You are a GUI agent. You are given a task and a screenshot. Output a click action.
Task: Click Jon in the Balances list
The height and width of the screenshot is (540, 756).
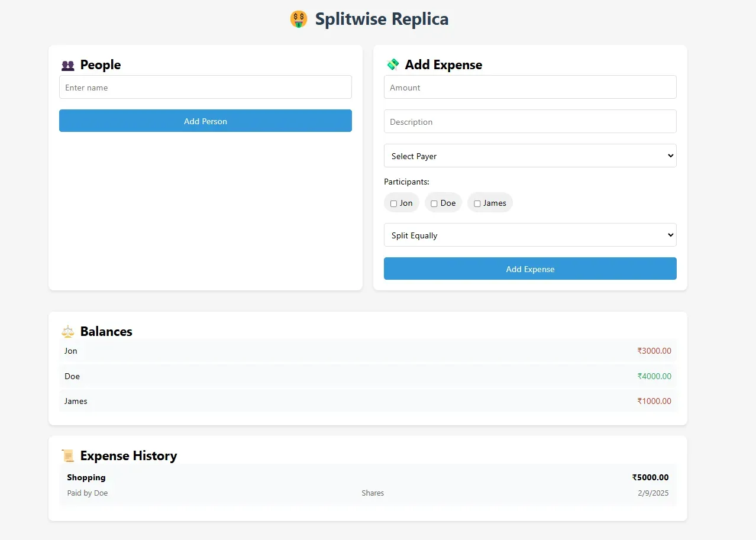[x=71, y=351]
